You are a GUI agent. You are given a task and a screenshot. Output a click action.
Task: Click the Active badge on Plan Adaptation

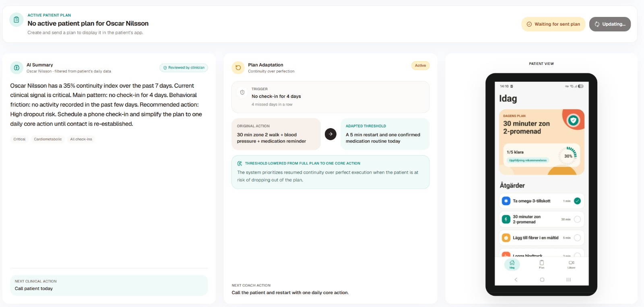[420, 66]
